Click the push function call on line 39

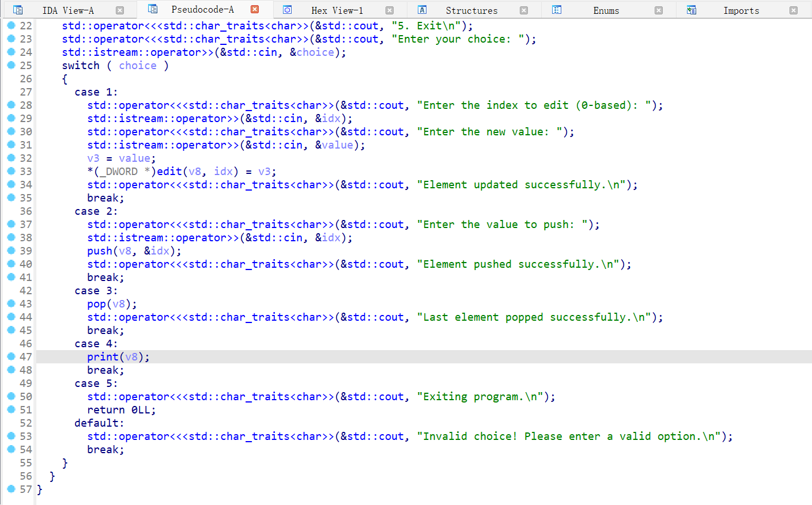[100, 251]
